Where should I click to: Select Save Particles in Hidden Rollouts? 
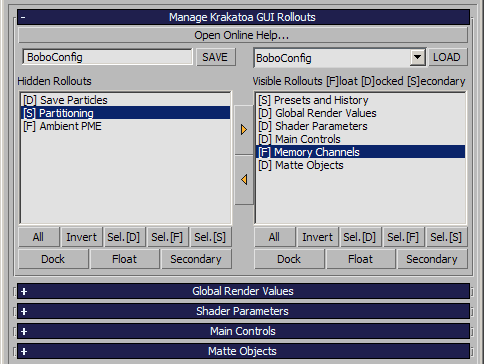coord(126,100)
